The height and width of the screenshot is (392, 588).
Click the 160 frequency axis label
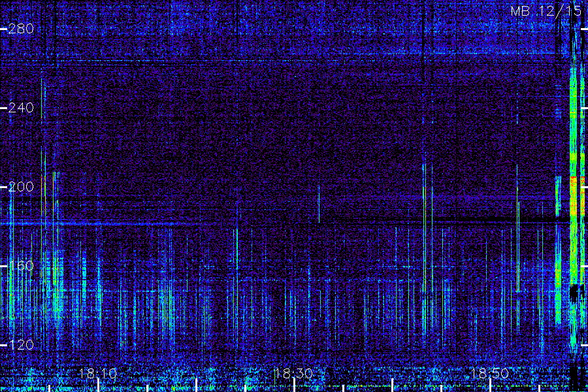point(21,266)
